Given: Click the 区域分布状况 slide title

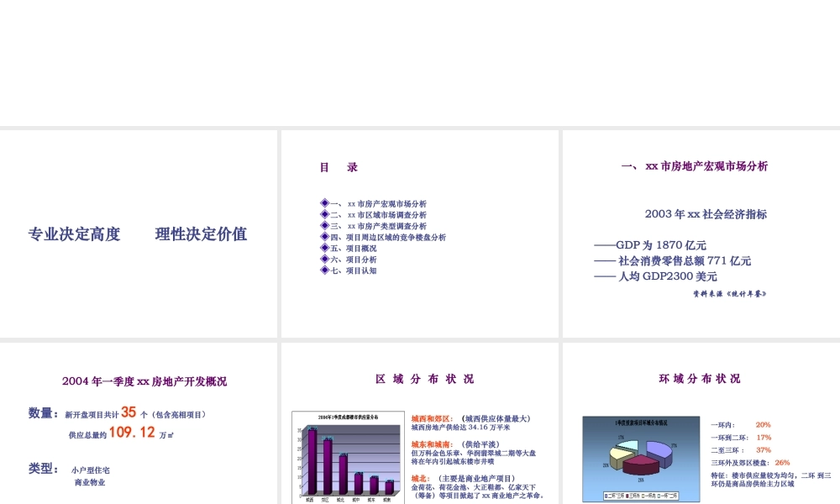Looking at the screenshot, I should coord(423,379).
